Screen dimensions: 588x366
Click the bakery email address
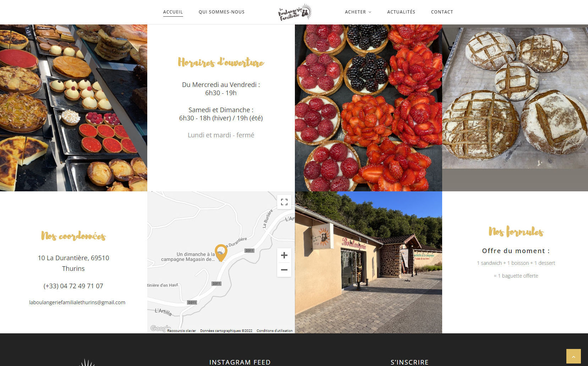[77, 302]
